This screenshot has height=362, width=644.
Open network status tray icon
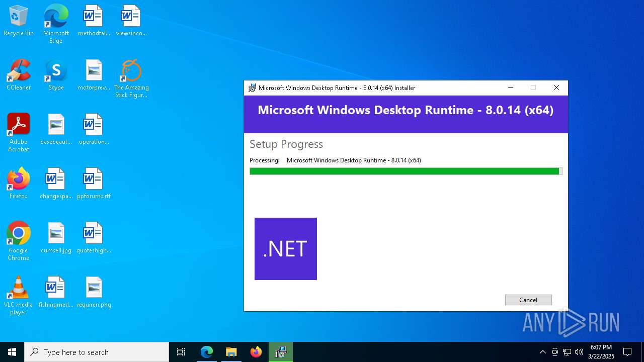567,352
